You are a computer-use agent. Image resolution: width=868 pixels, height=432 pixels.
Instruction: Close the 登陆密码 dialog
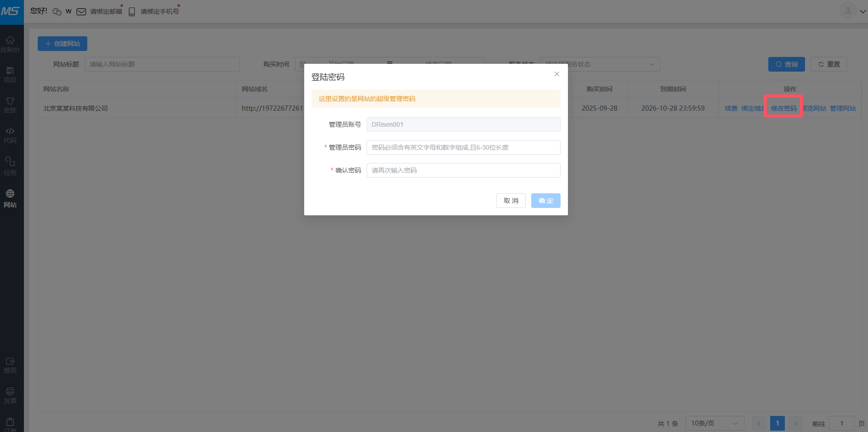tap(556, 74)
